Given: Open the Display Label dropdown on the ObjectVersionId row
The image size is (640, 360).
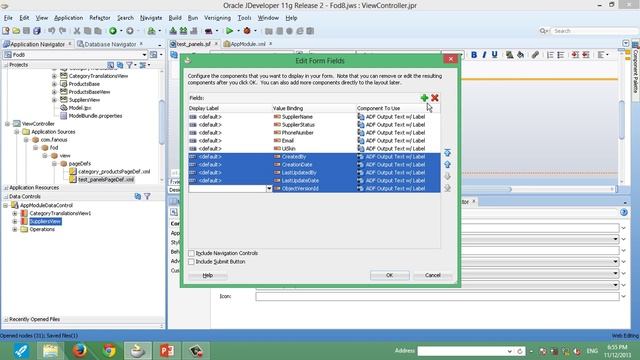Looking at the screenshot, I should (x=269, y=189).
